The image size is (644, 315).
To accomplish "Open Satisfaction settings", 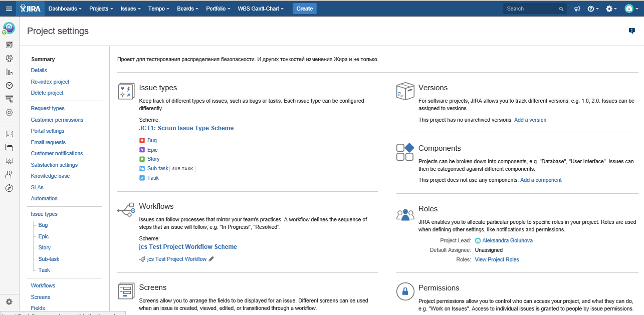I will tap(54, 165).
